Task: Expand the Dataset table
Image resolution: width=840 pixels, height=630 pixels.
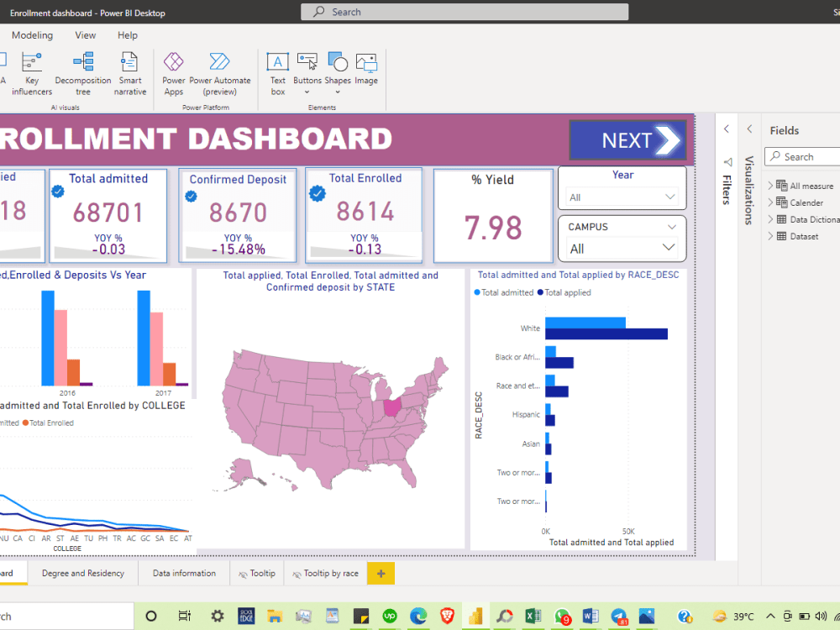Action: tap(770, 236)
